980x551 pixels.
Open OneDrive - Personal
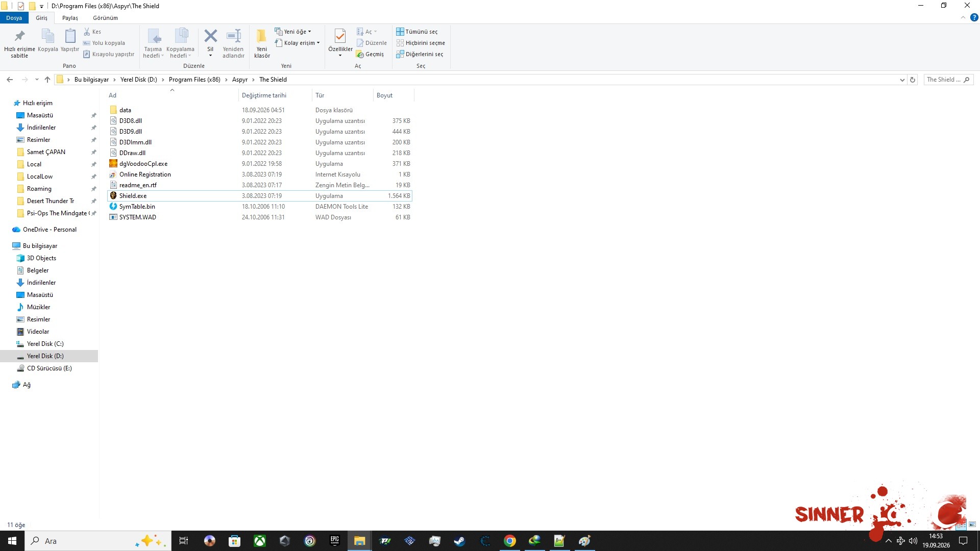pos(50,230)
